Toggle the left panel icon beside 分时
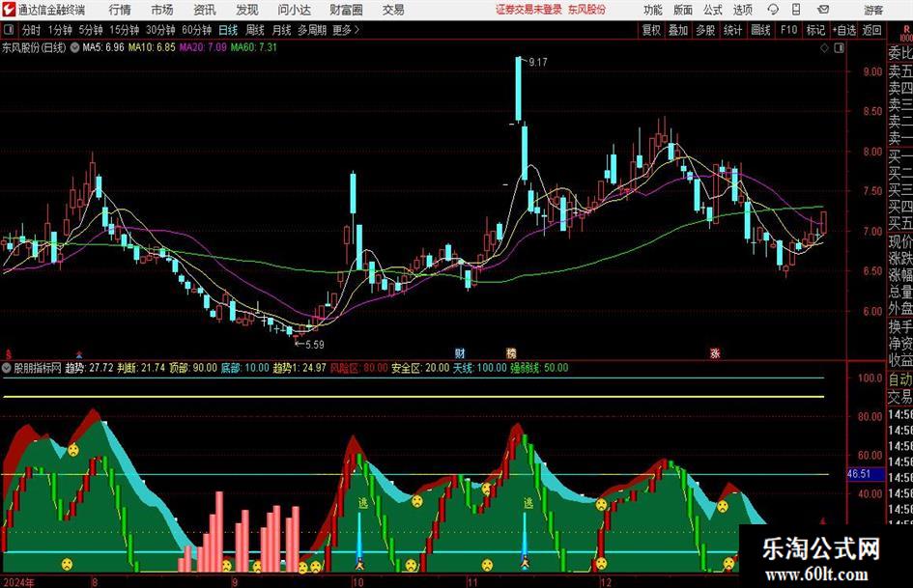Image resolution: width=913 pixels, height=588 pixels. click(9, 30)
